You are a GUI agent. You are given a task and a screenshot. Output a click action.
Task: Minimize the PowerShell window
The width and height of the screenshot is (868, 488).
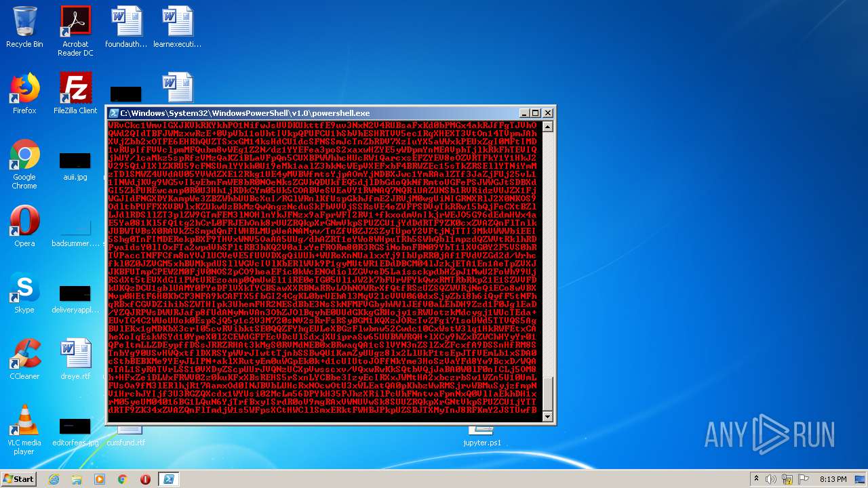pos(524,113)
